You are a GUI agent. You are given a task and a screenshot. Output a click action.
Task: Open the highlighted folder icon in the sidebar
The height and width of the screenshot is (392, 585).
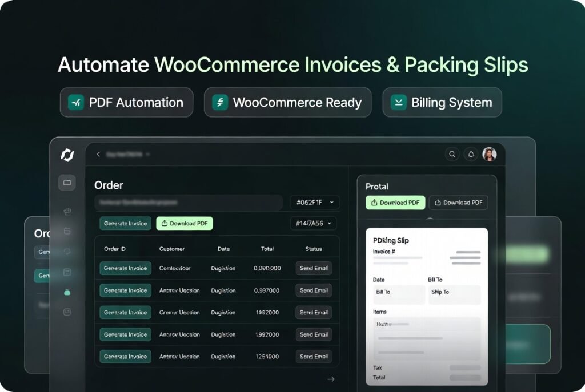coord(67,183)
